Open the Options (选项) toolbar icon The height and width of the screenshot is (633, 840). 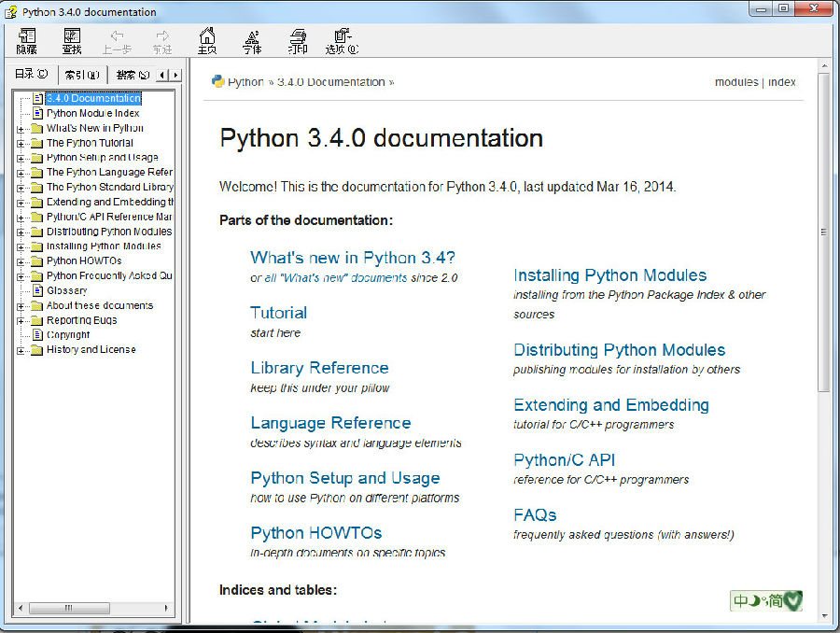[341, 40]
